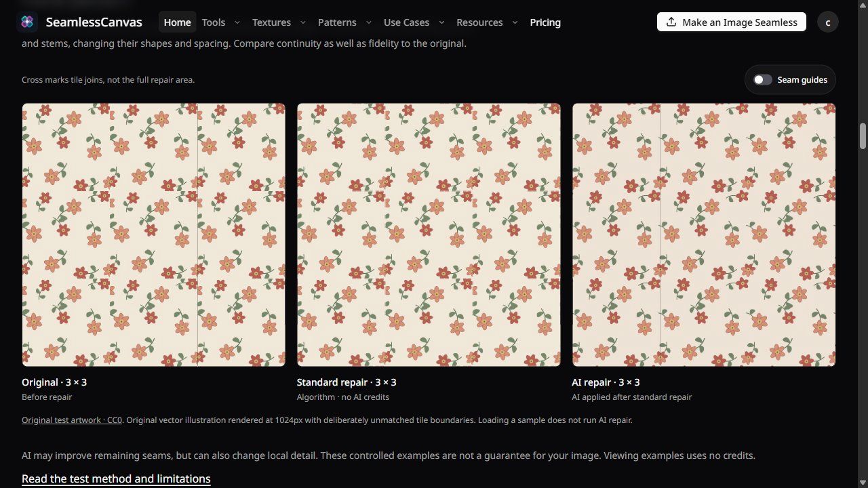Screen dimensions: 868x488
Task: Click Patterns in the navigation bar
Action: click(337, 22)
